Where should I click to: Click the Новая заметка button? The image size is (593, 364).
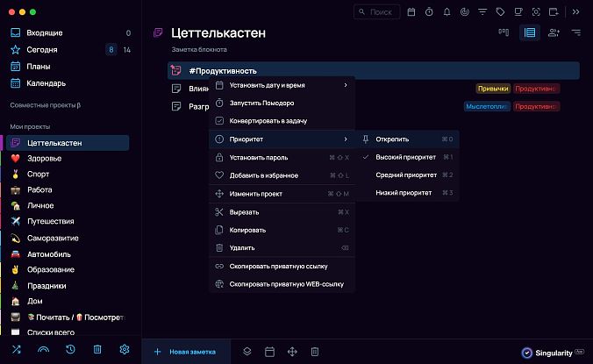tap(186, 352)
